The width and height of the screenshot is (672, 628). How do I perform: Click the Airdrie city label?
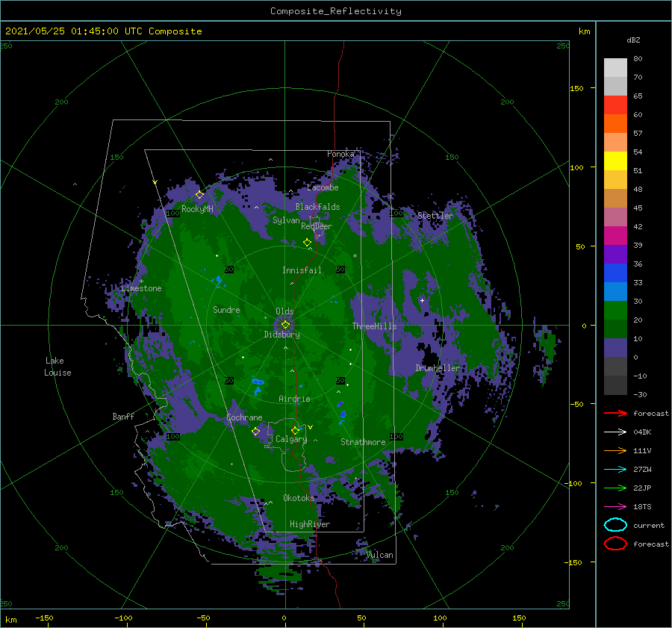coord(294,399)
